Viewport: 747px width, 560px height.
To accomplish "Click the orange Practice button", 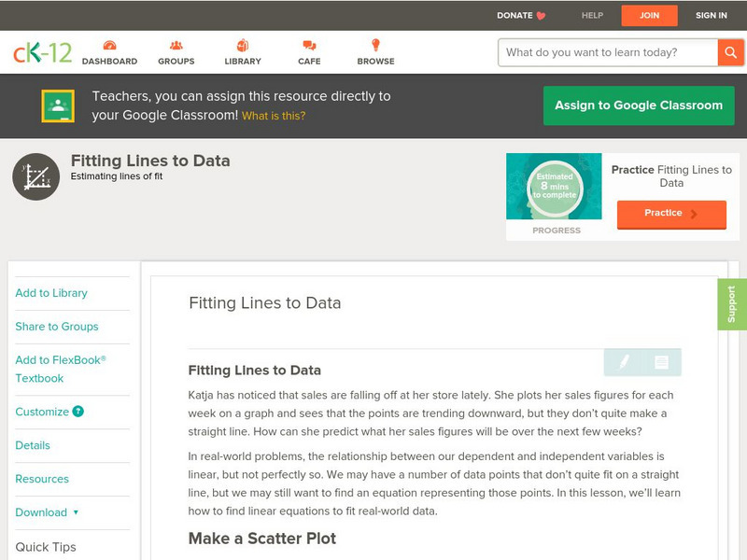I will (x=670, y=214).
